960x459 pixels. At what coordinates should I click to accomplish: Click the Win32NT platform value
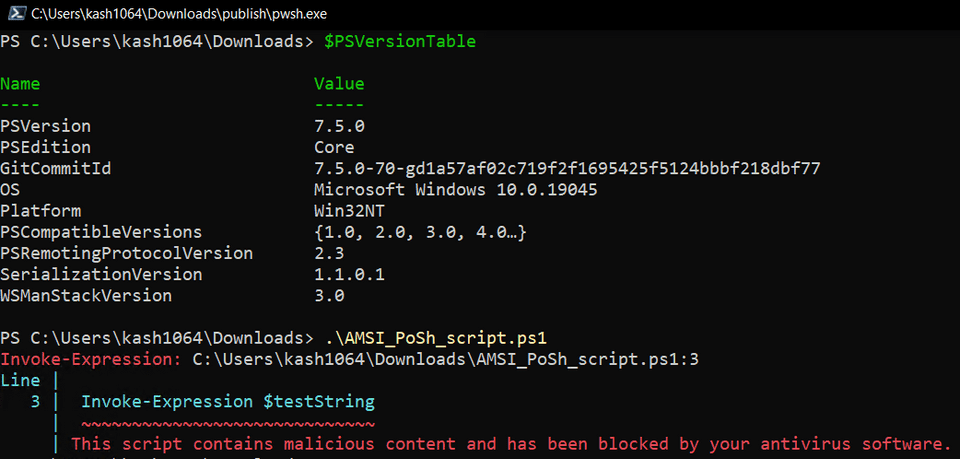pos(350,211)
